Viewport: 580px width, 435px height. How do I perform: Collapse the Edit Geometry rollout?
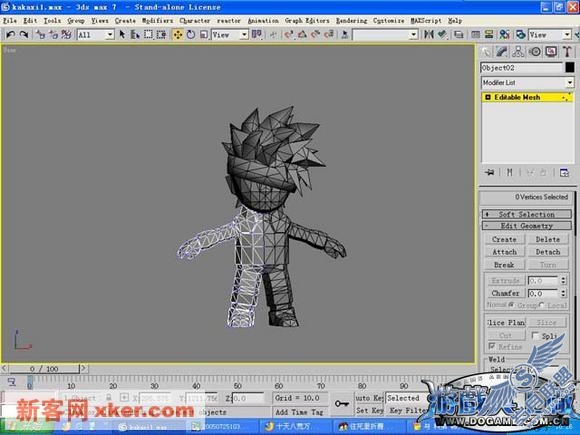pyautogui.click(x=526, y=226)
